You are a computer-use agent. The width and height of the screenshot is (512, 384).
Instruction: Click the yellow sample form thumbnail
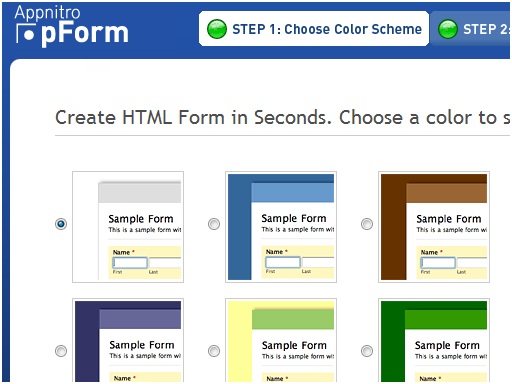click(x=281, y=340)
